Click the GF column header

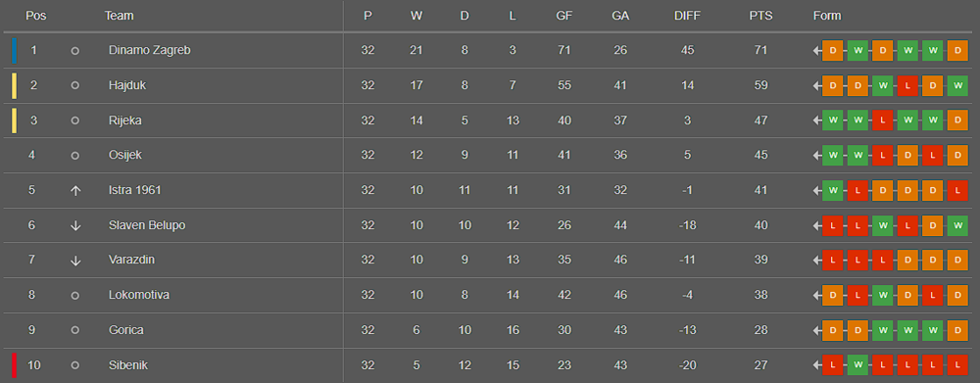coord(563,17)
